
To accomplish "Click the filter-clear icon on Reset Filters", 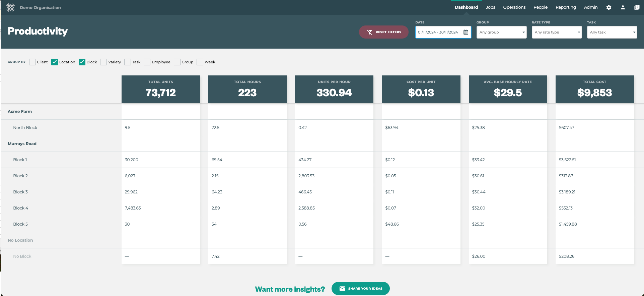I will [370, 32].
